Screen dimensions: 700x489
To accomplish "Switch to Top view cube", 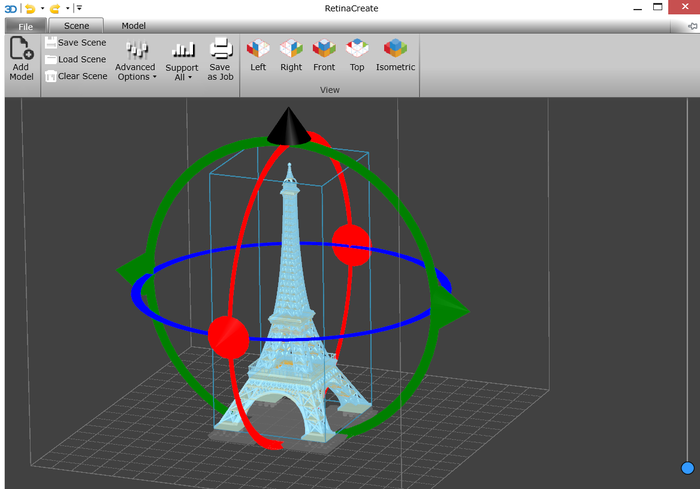I will 357,48.
